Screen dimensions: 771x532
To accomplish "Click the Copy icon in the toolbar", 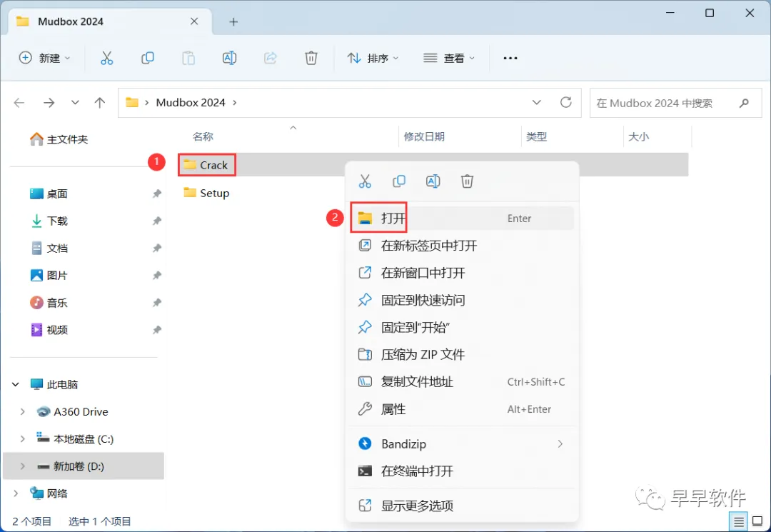I will (x=148, y=58).
